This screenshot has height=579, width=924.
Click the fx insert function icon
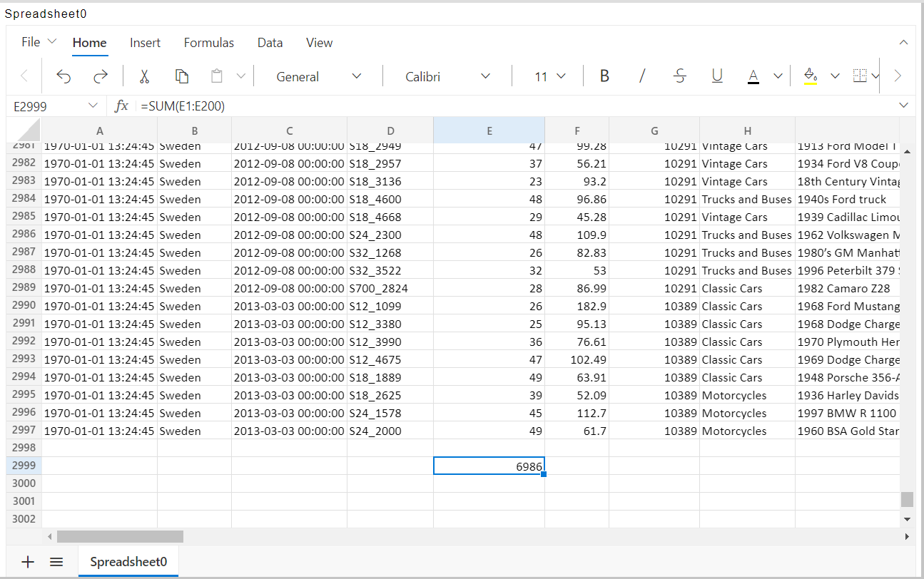122,106
